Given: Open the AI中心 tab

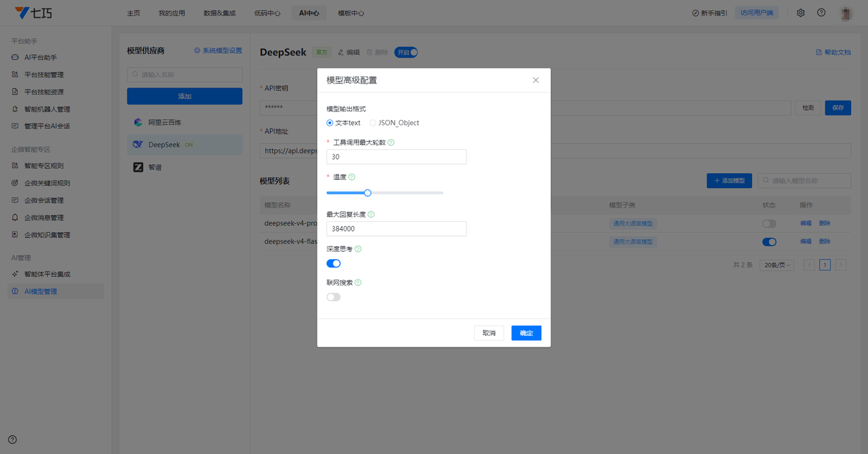Looking at the screenshot, I should 309,13.
